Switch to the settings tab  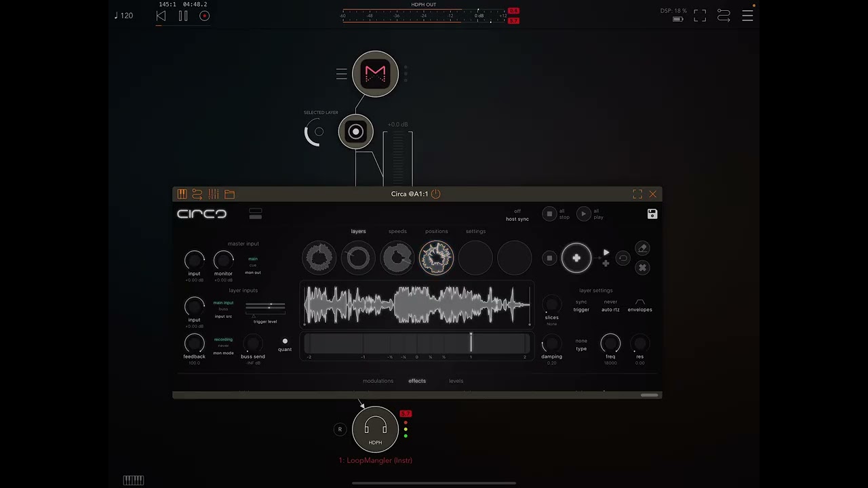[x=475, y=231]
